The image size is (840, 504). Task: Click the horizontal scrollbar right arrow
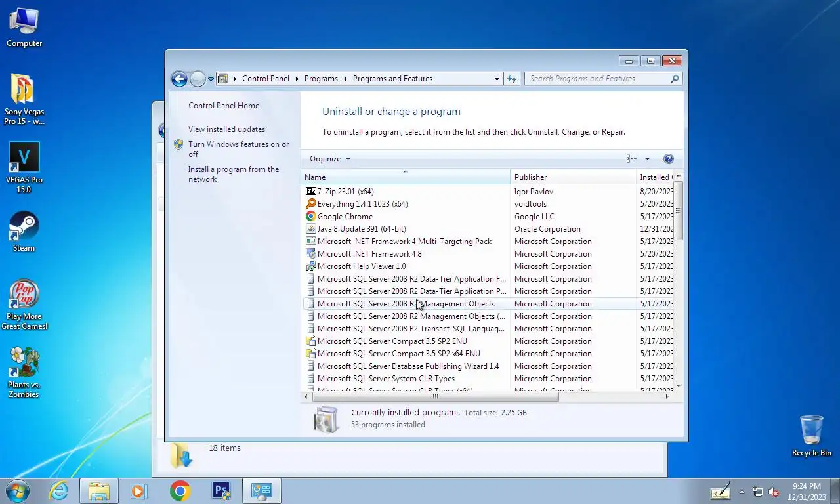click(x=667, y=396)
